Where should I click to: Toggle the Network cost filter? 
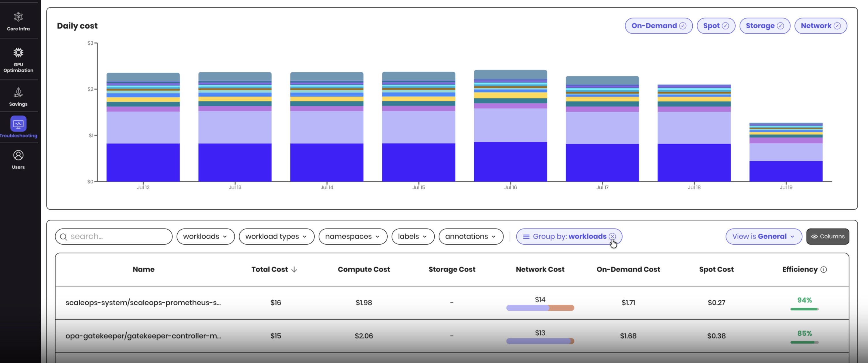click(x=820, y=26)
